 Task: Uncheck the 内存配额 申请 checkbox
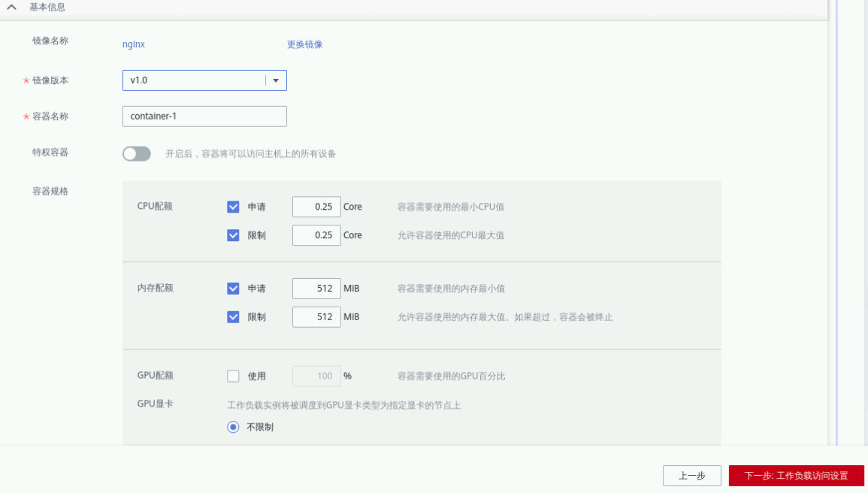point(233,289)
